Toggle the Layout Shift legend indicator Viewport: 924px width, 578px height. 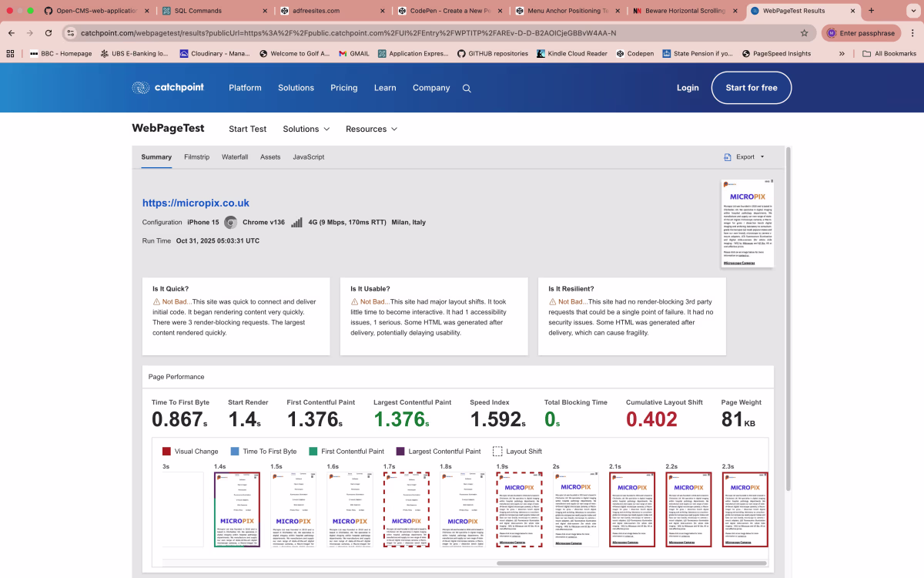(x=497, y=451)
